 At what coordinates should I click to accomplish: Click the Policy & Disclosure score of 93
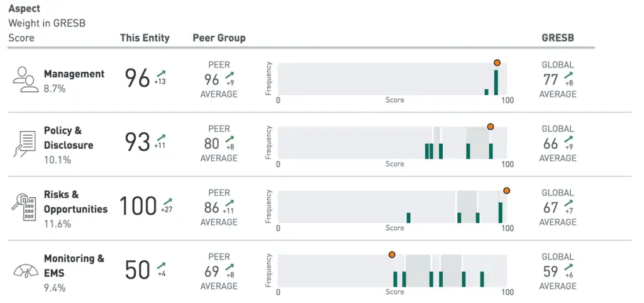(137, 142)
